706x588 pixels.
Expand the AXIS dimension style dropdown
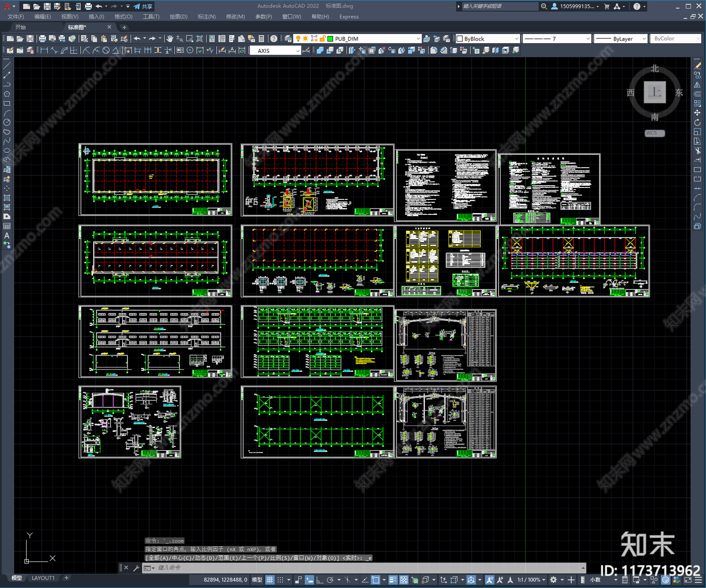(297, 51)
